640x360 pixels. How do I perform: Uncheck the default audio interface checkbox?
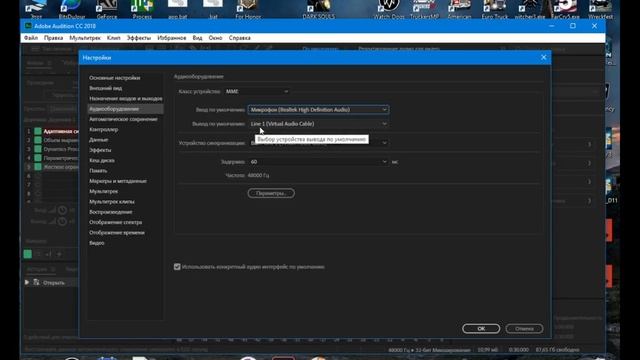177,267
